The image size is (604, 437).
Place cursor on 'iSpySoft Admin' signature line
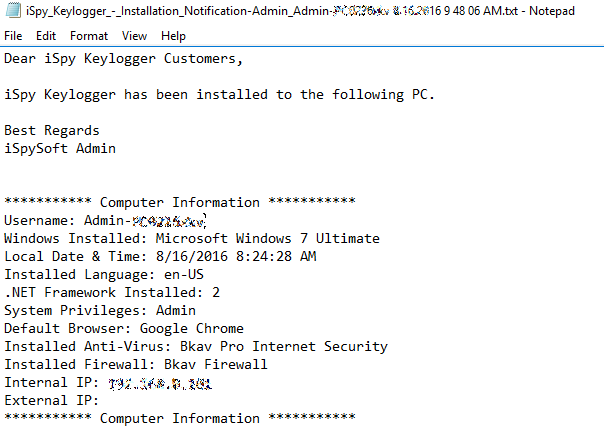pyautogui.click(x=60, y=148)
